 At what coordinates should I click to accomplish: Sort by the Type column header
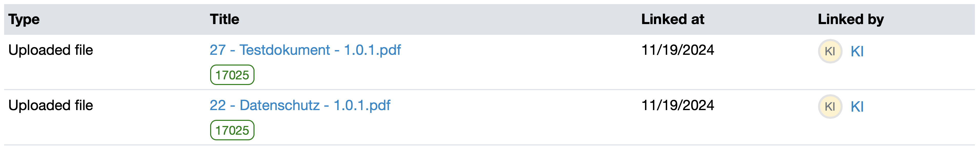24,19
